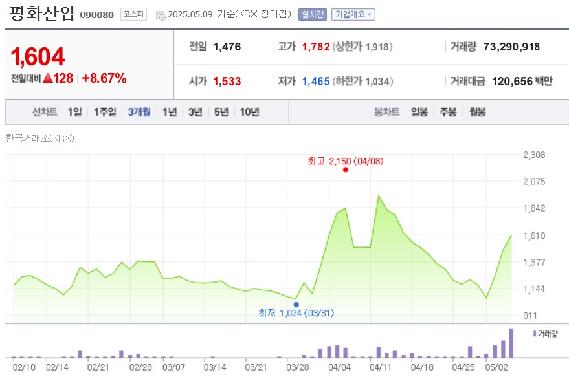Click the 코스피 market badge
This screenshot has width=569, height=392.
(x=133, y=14)
